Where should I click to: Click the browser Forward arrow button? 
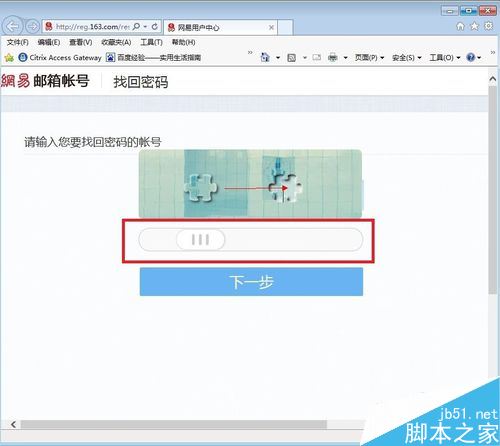[x=33, y=26]
